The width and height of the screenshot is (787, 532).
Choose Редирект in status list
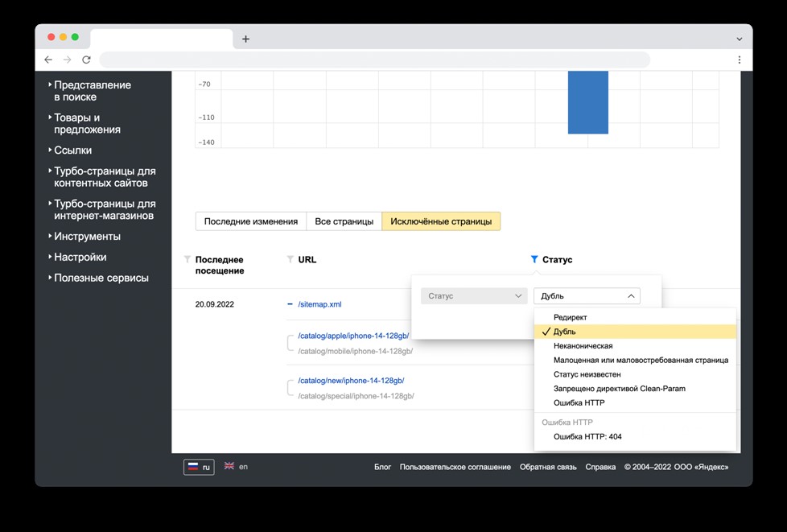click(x=636, y=317)
